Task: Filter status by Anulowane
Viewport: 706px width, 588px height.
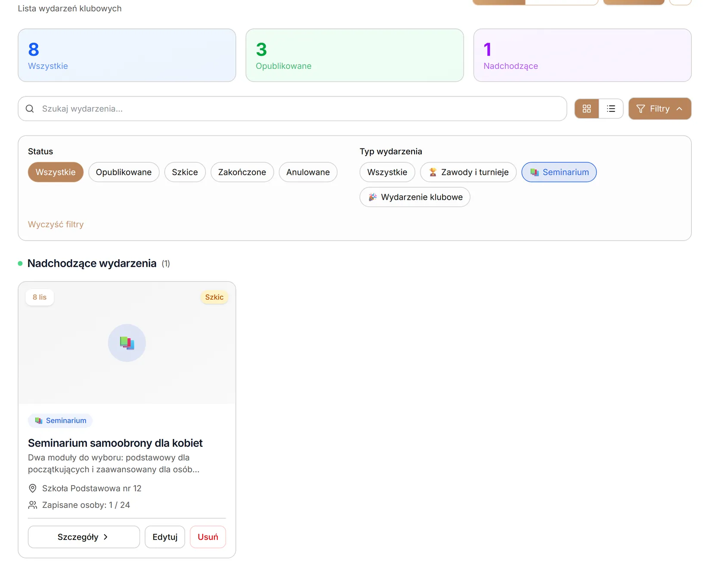Action: 308,172
